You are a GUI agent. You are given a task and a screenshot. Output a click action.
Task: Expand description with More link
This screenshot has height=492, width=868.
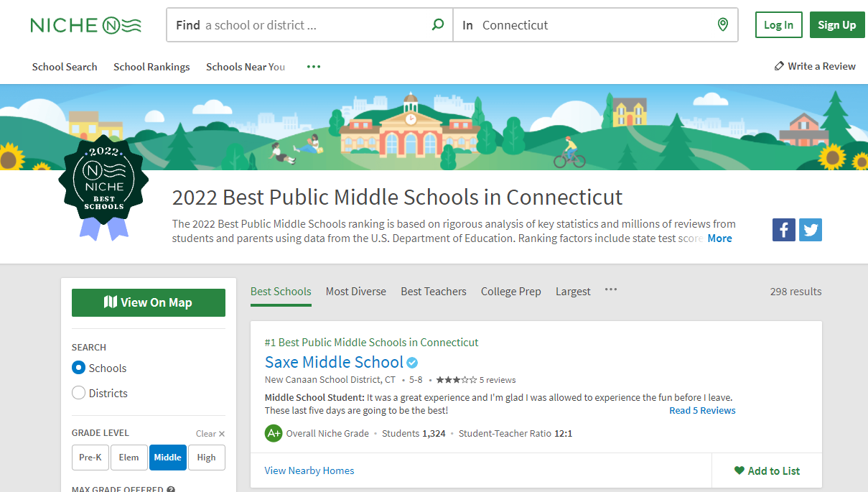coord(720,238)
